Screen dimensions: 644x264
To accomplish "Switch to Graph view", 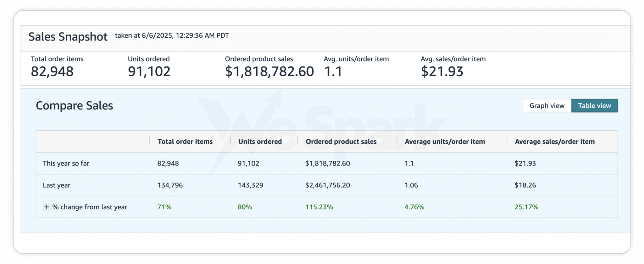I will (547, 106).
